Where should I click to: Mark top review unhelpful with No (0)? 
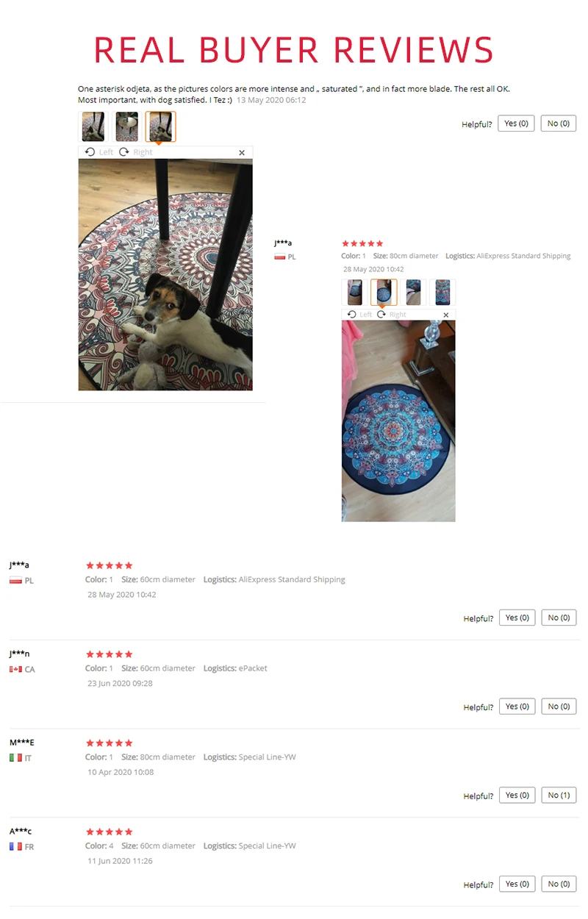coord(559,124)
